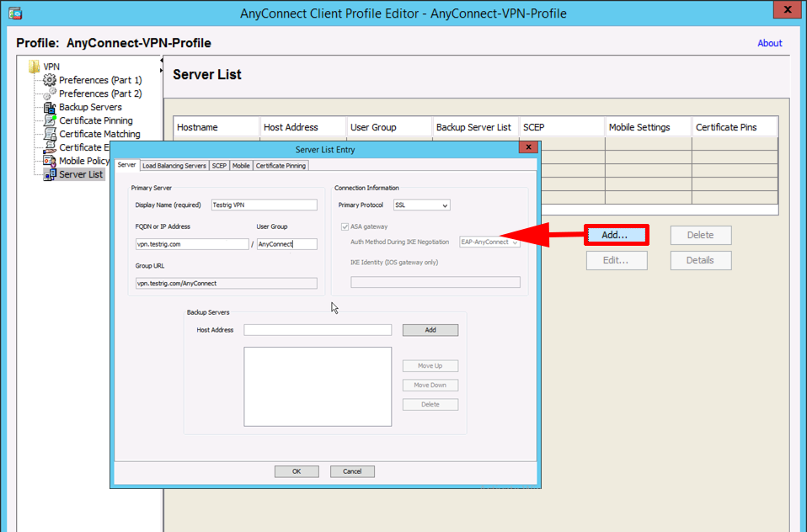Select Backup Servers in the tree
The width and height of the screenshot is (807, 532).
[91, 107]
